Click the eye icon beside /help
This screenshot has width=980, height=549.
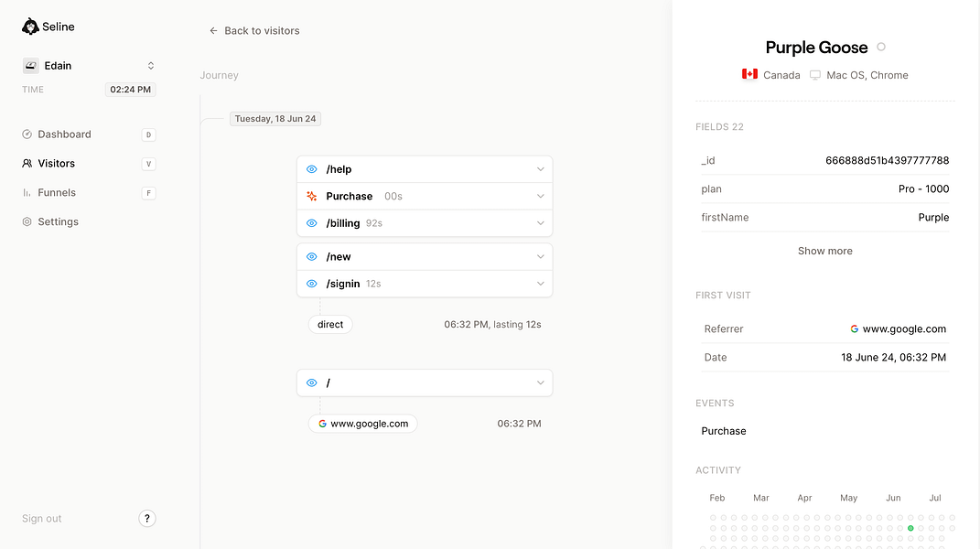pos(312,169)
